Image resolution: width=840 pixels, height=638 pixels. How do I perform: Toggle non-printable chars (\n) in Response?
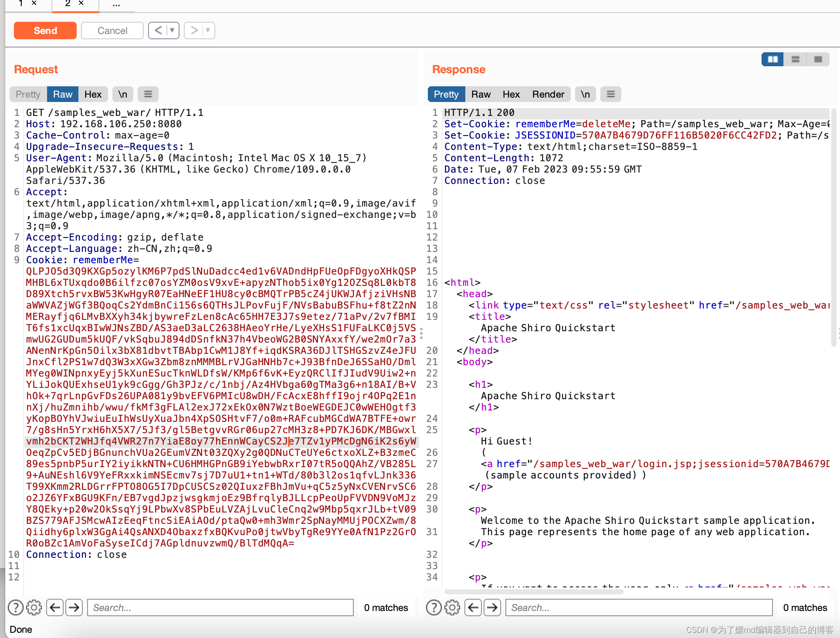[x=586, y=94]
